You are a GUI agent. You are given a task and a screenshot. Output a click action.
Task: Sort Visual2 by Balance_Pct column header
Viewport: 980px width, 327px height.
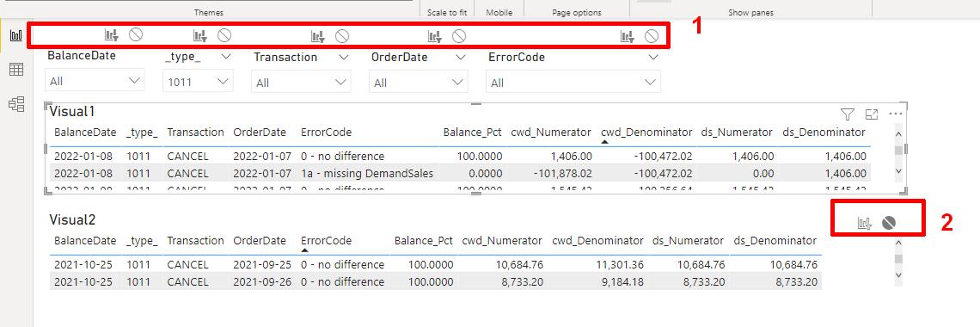pos(424,240)
